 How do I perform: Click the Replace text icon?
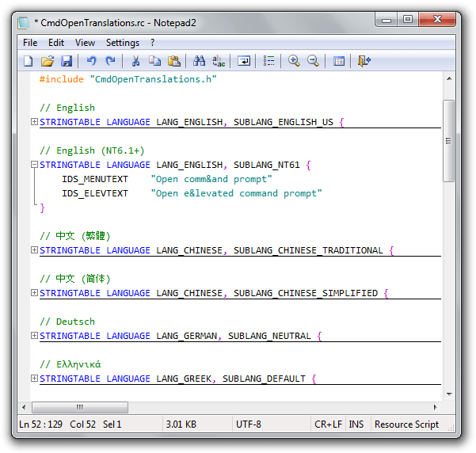(x=219, y=61)
